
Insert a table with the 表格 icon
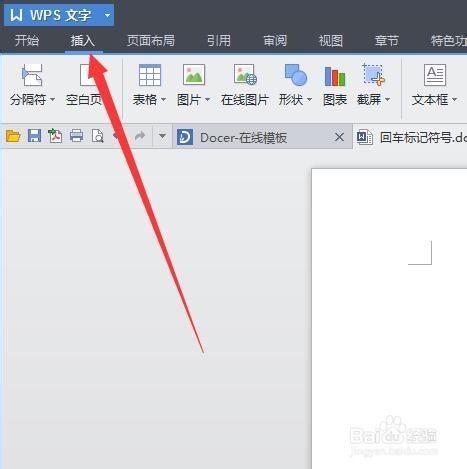coord(150,75)
